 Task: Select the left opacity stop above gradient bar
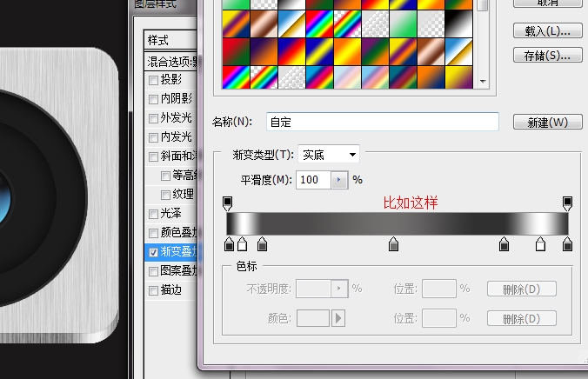[x=228, y=203]
